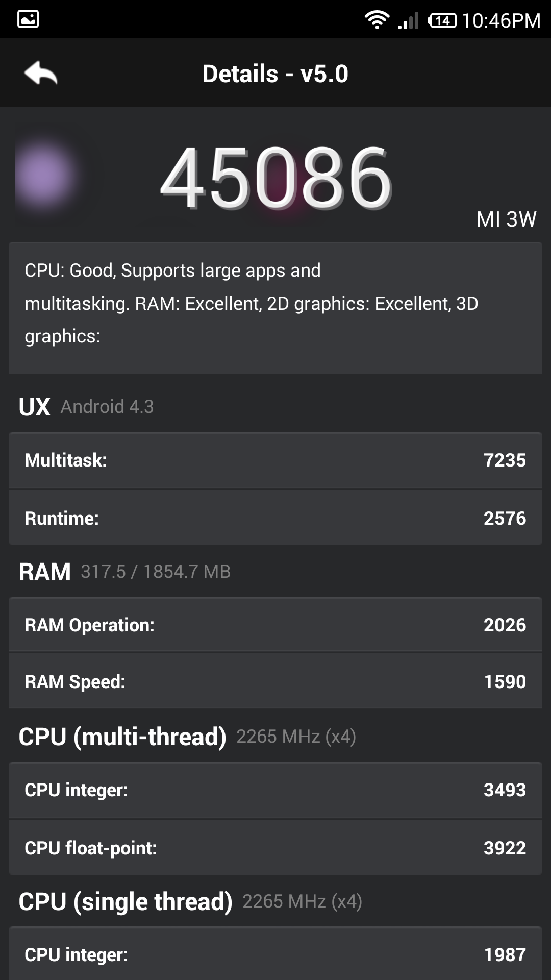Tap the UX Android 4.3 section header

(x=86, y=407)
